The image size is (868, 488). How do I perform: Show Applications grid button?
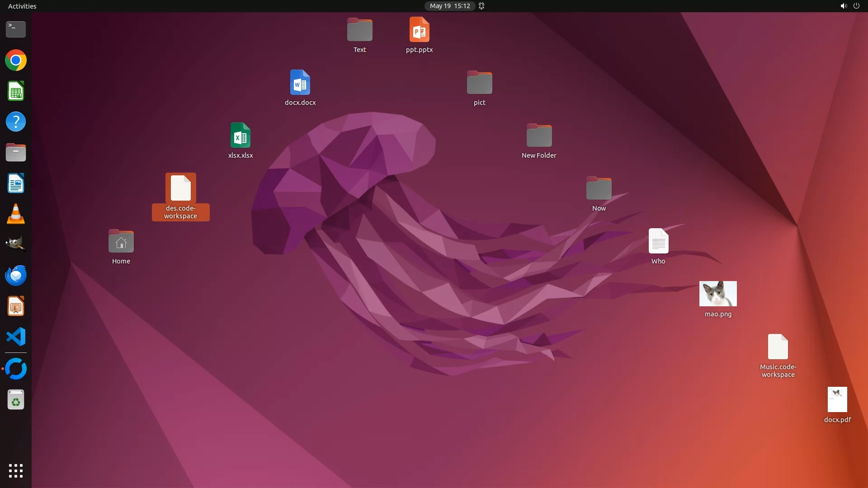[x=16, y=470]
